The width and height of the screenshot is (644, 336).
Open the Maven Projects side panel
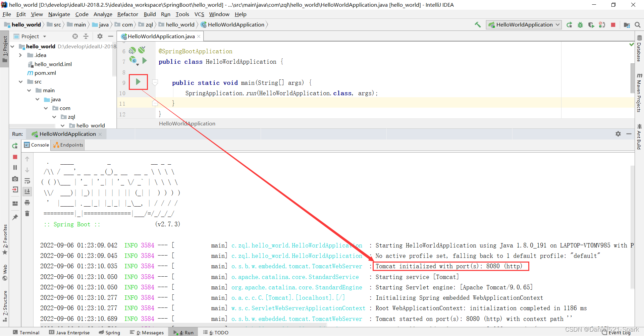(x=639, y=93)
